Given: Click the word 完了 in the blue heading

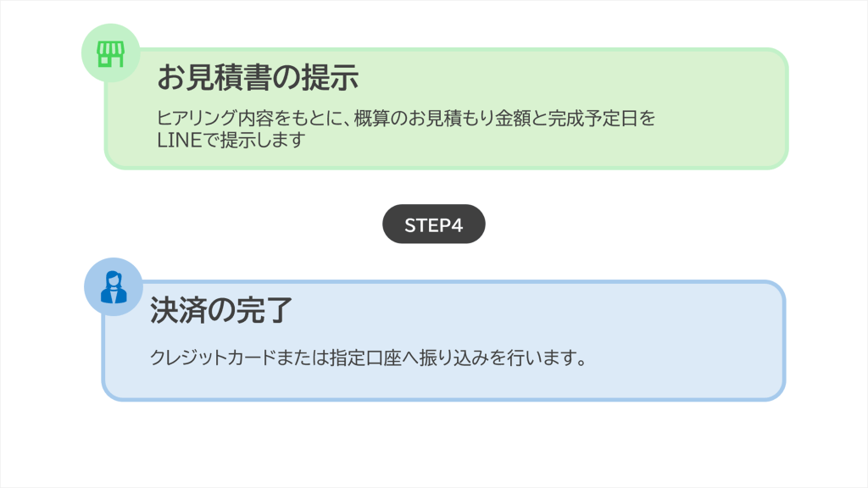Looking at the screenshot, I should 264,310.
